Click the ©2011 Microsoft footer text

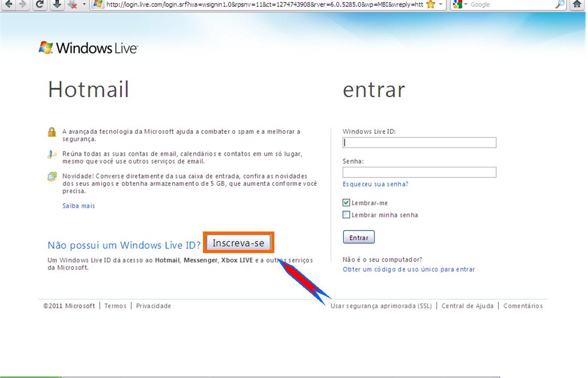[x=69, y=306]
